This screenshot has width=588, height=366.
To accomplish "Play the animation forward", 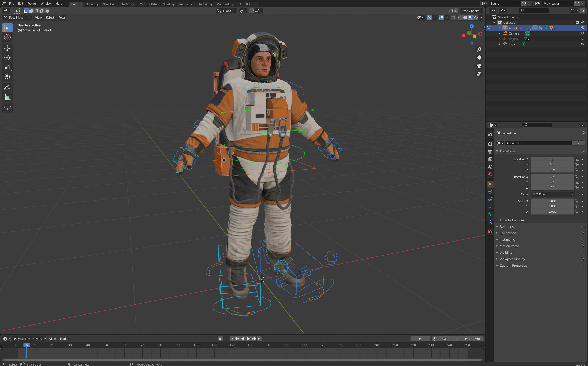I will point(248,339).
